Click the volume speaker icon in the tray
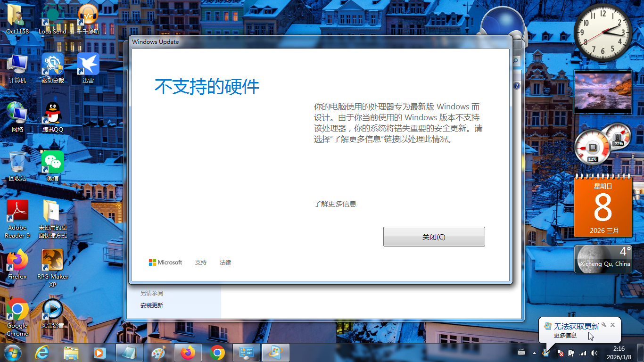 (x=594, y=353)
